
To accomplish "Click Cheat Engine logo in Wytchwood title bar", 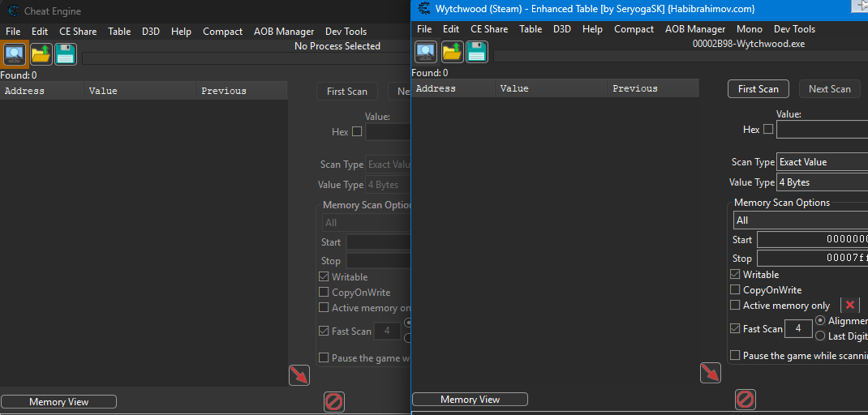I will coord(424,9).
